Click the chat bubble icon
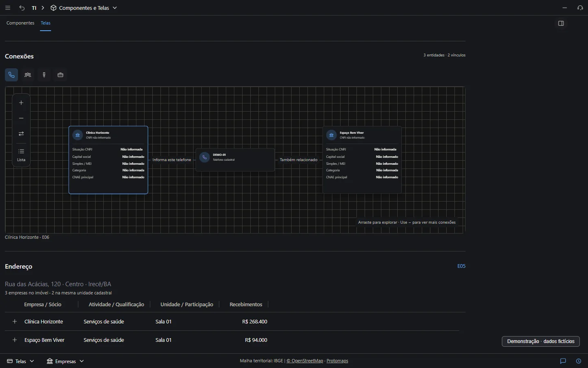 pos(563,361)
